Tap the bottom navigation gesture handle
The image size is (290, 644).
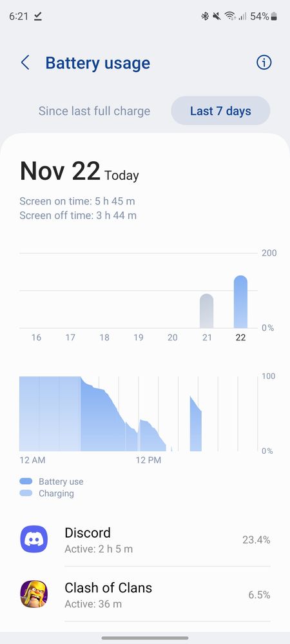click(x=145, y=638)
